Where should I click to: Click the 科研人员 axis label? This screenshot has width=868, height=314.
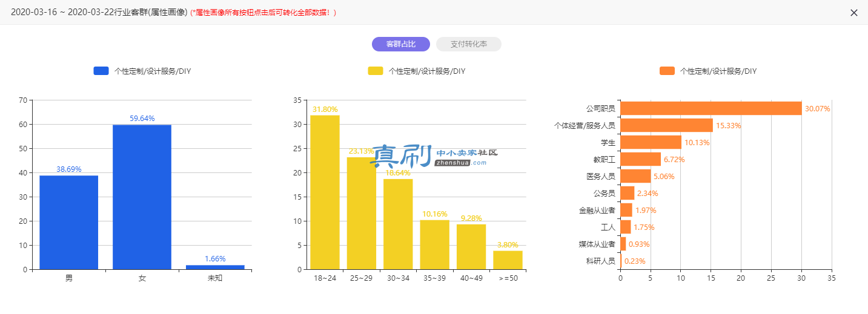click(600, 261)
